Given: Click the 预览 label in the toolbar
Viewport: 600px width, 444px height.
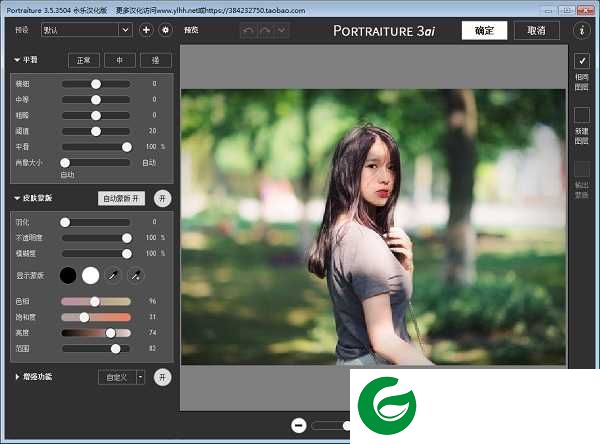Looking at the screenshot, I should (191, 30).
